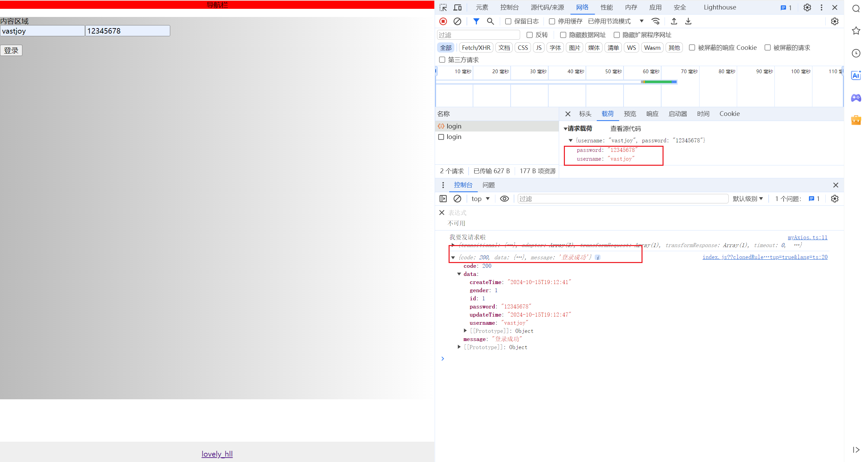Expand data's [[Prototype]] Object
This screenshot has width=868, height=462.
466,330
